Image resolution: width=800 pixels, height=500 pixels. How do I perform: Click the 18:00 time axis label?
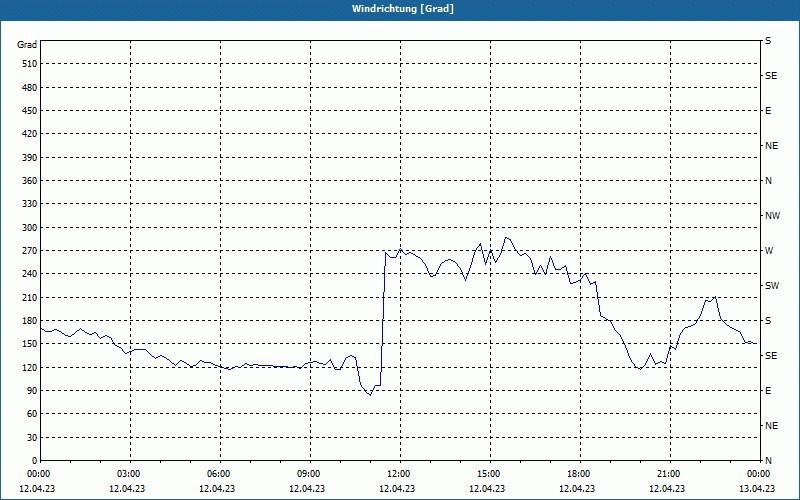pos(578,474)
